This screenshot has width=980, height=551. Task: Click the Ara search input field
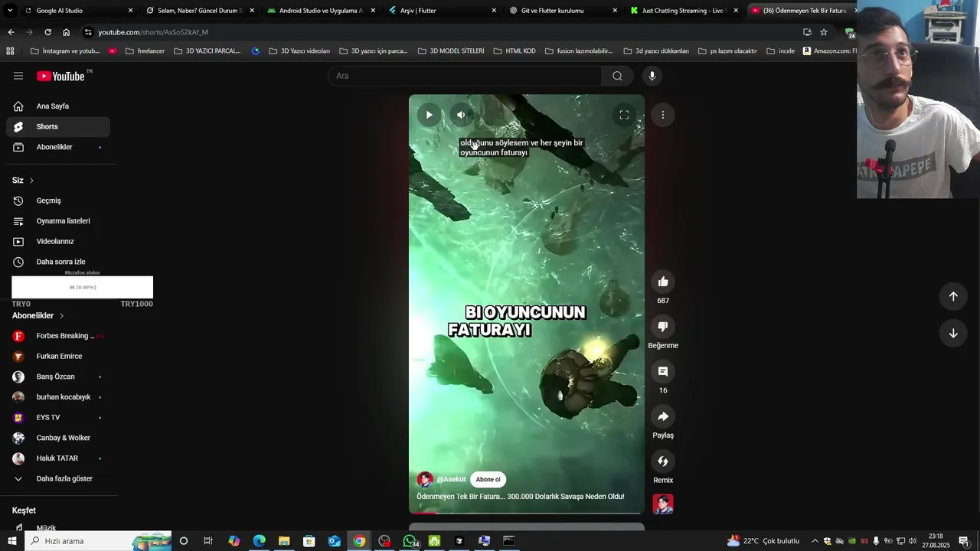(x=465, y=76)
